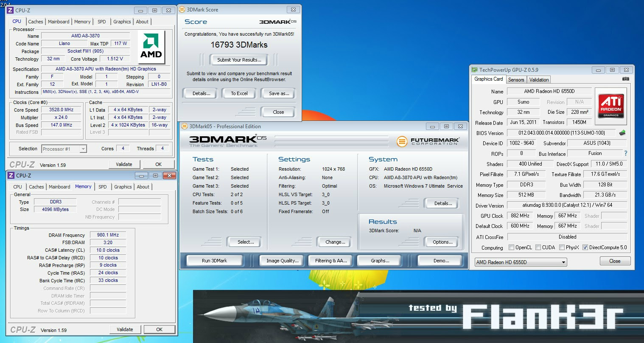Click Validate in top CPU-Z window

click(124, 164)
